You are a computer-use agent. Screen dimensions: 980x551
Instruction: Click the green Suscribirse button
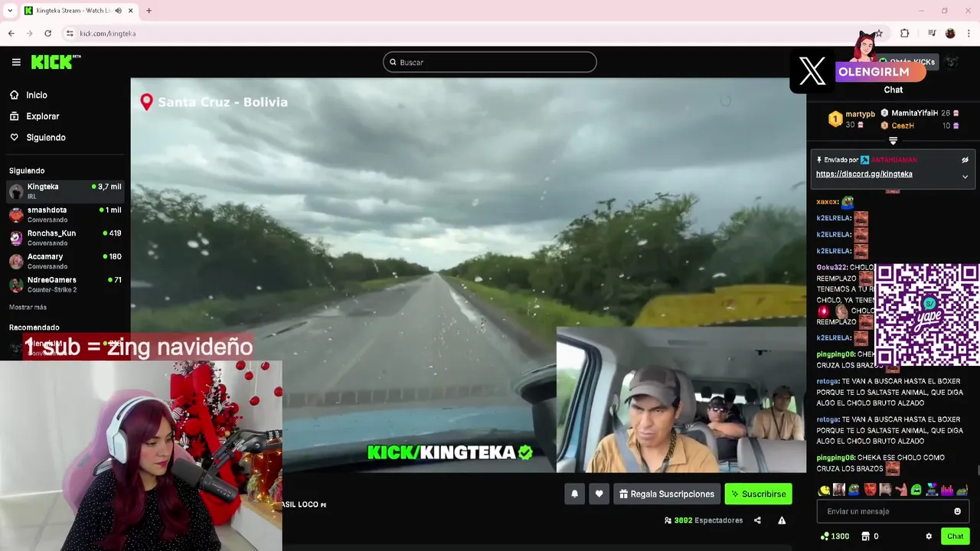(759, 494)
